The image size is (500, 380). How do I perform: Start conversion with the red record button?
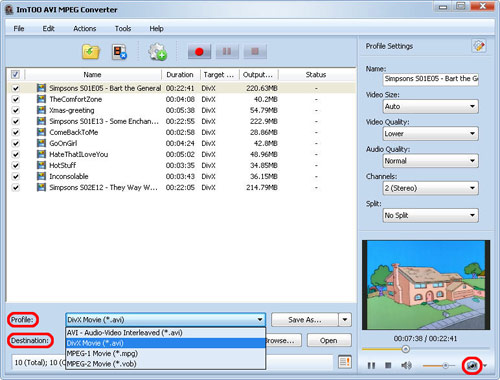click(199, 52)
